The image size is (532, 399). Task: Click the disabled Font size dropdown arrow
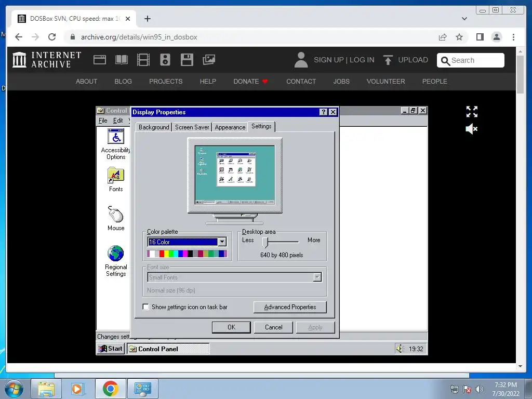point(317,277)
